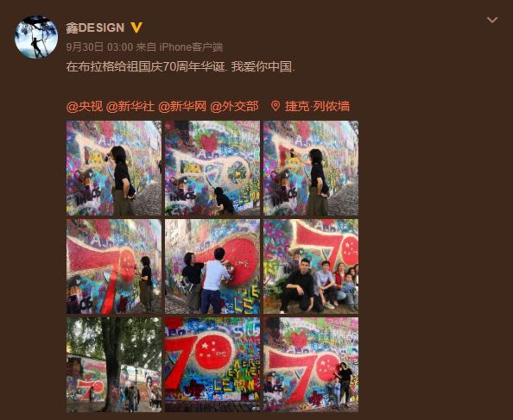The width and height of the screenshot is (513, 420).
Task: Open the 鑫DESIGN profile avatar
Action: point(36,37)
